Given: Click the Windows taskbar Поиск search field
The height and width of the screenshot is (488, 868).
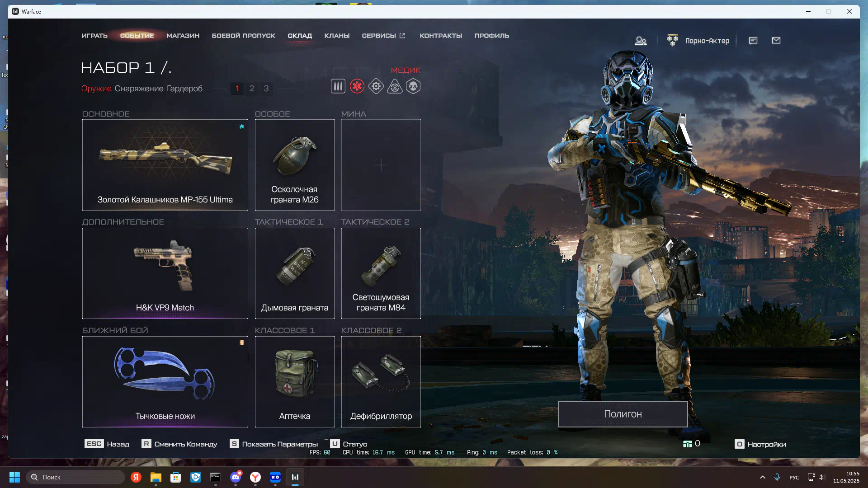Looking at the screenshot, I should click(75, 477).
